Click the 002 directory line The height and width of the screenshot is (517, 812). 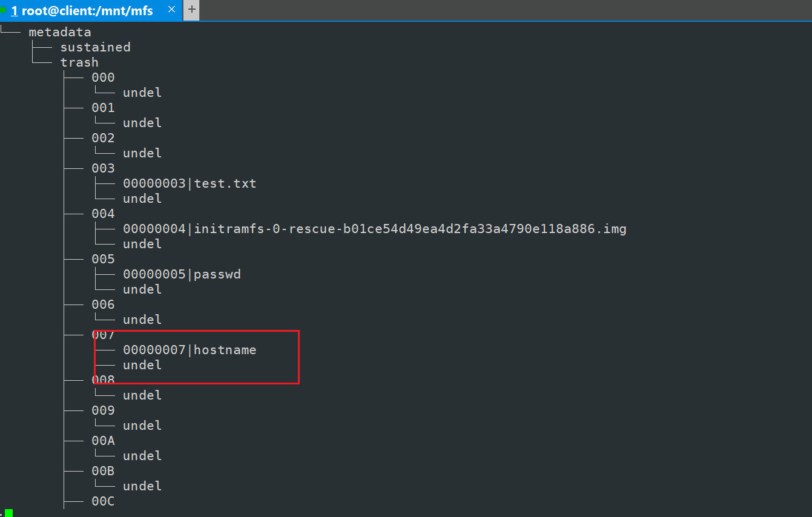[103, 138]
